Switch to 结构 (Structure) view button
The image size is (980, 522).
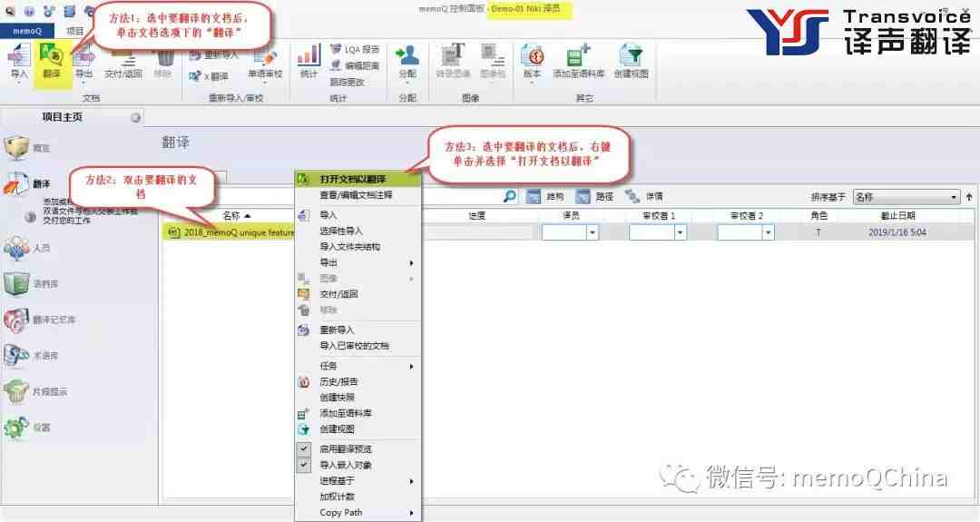(x=545, y=196)
